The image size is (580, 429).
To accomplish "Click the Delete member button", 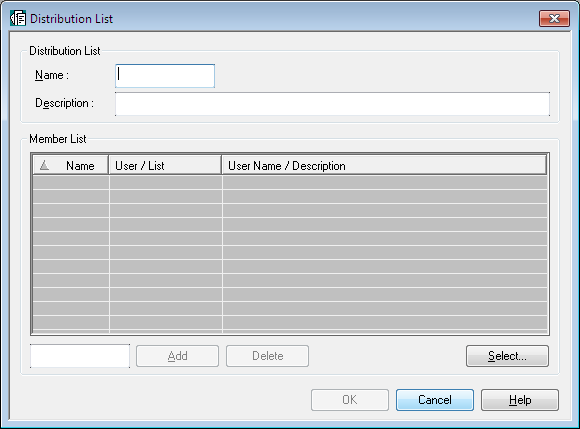I will (267, 356).
